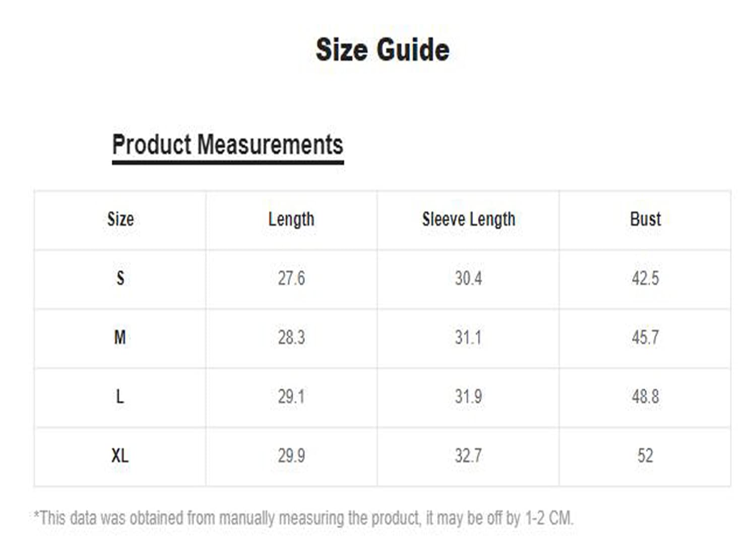The image size is (756, 554).
Task: Select the Size column header
Action: (120, 219)
